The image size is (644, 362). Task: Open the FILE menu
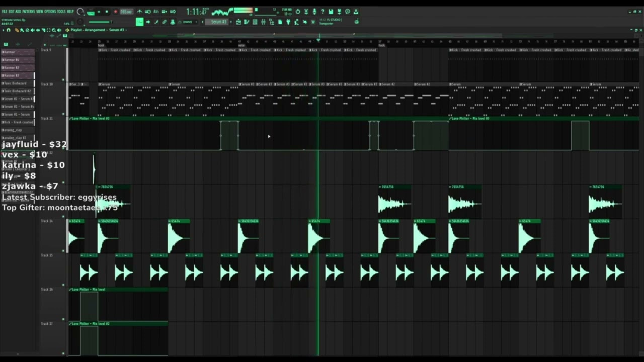coord(5,11)
